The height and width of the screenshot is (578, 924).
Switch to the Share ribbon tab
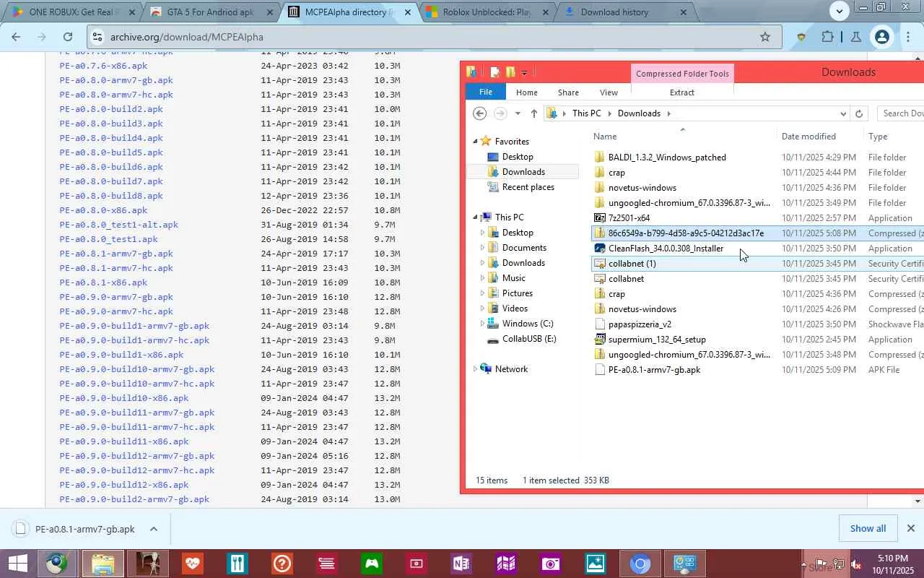568,92
